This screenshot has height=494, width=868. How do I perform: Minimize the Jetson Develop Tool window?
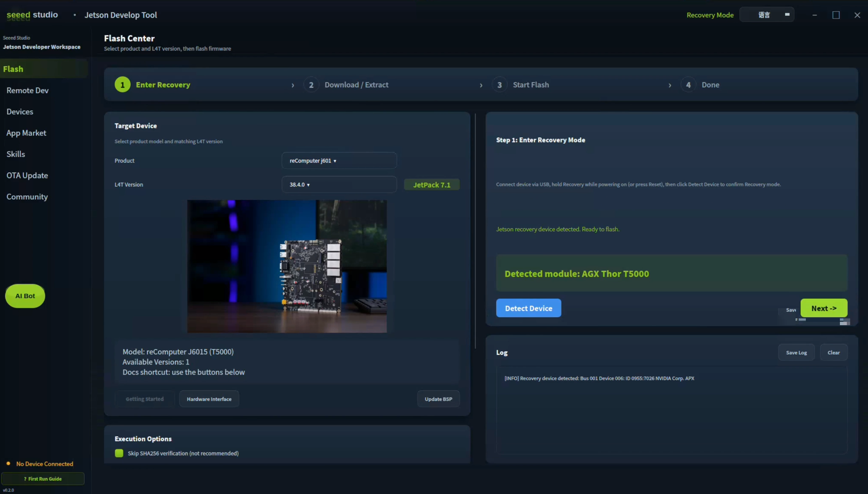pos(814,15)
